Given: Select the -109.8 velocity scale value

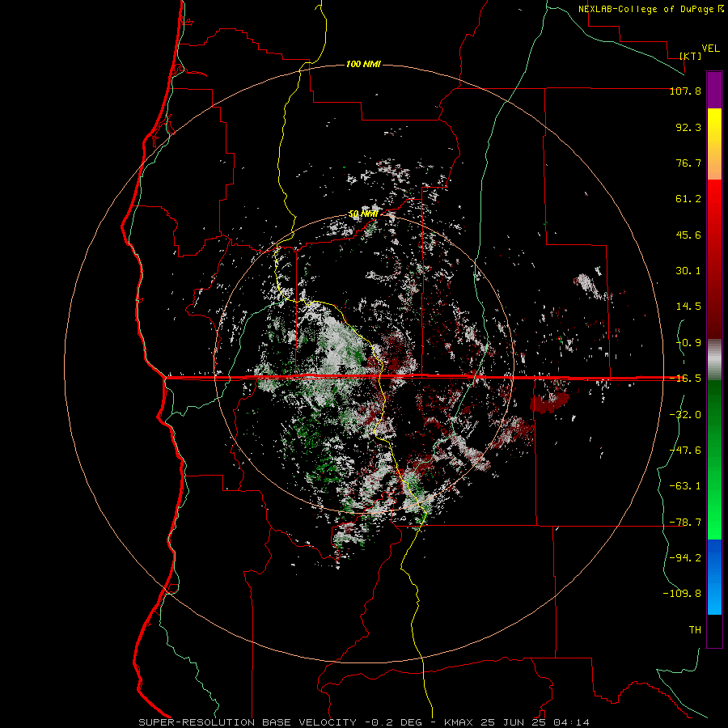Looking at the screenshot, I should click(x=682, y=594).
